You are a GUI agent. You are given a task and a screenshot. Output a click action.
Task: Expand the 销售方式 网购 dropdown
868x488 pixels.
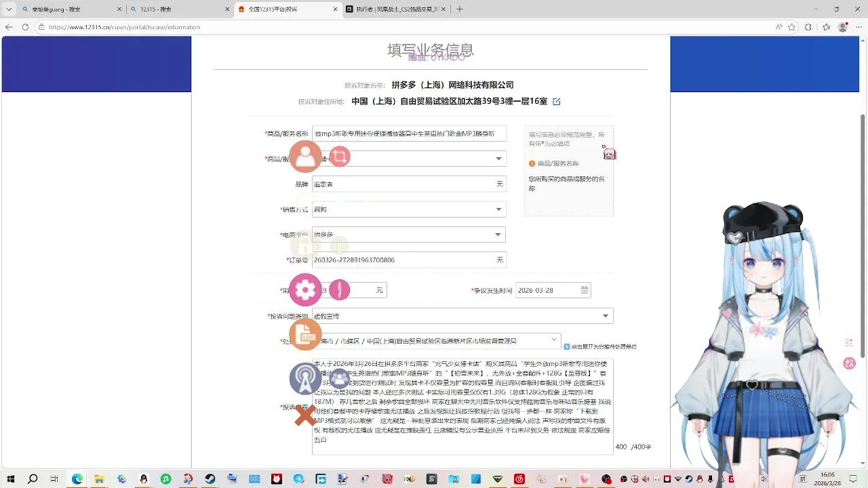pyautogui.click(x=499, y=209)
